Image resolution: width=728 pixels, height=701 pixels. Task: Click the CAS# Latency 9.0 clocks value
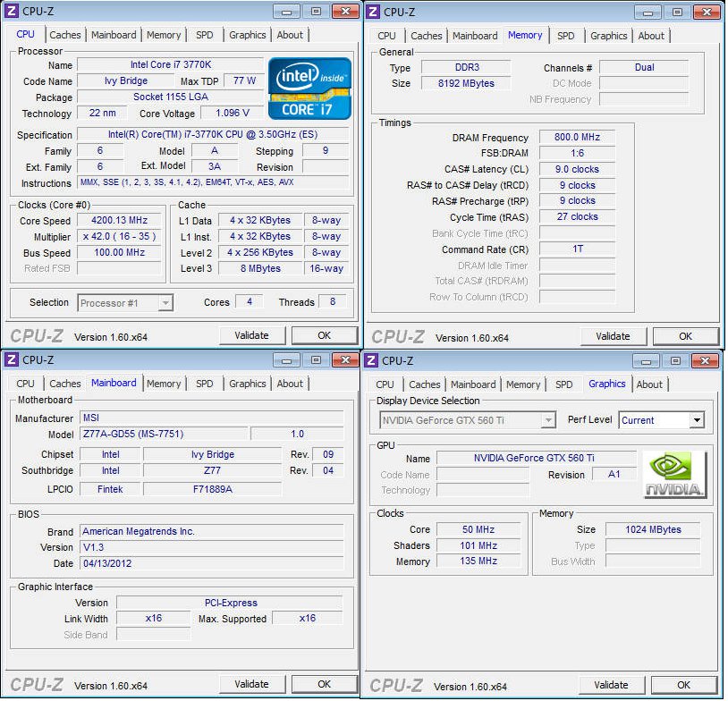(x=577, y=170)
